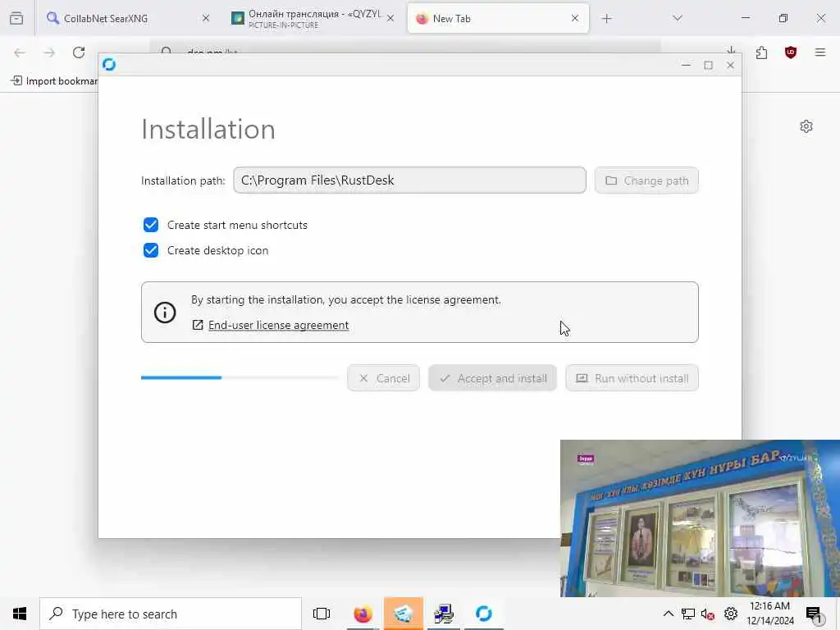Click Run without install button

coord(632,378)
